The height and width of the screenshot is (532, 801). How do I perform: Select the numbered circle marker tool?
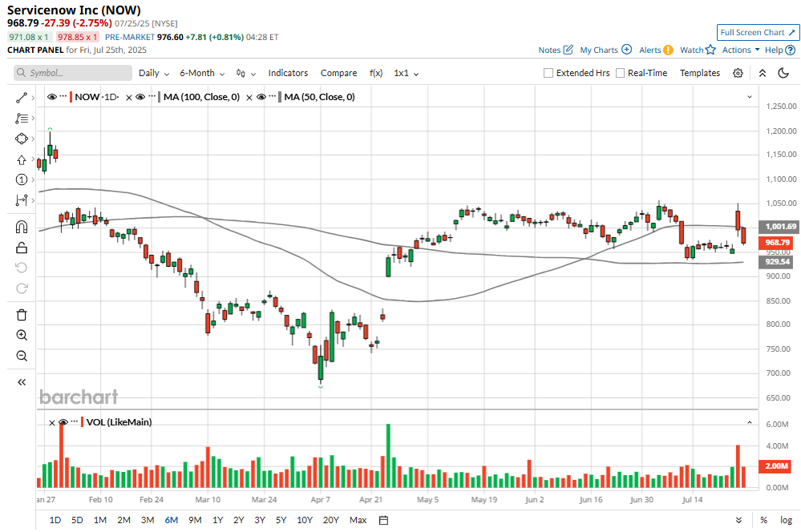point(22,179)
